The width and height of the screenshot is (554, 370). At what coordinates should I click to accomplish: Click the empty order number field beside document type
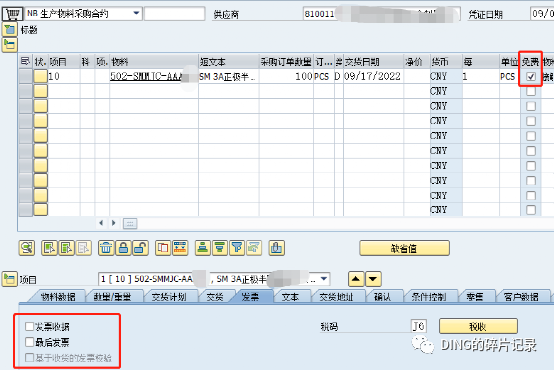[175, 14]
